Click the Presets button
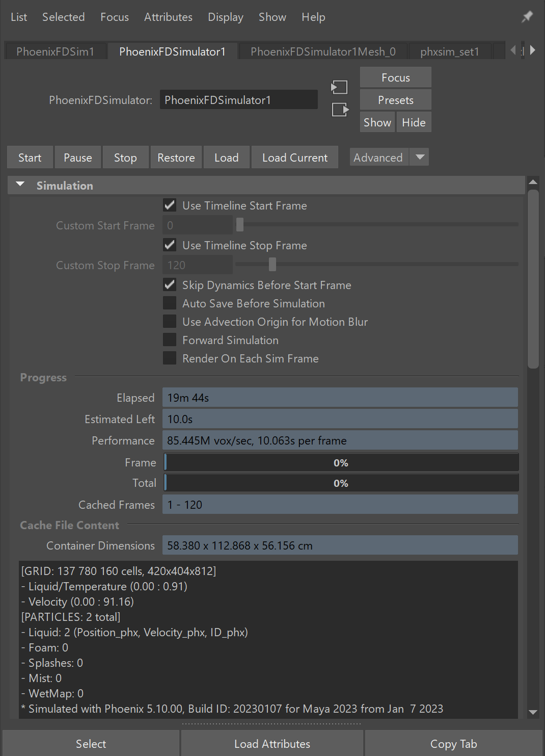The width and height of the screenshot is (545, 756). coord(396,100)
